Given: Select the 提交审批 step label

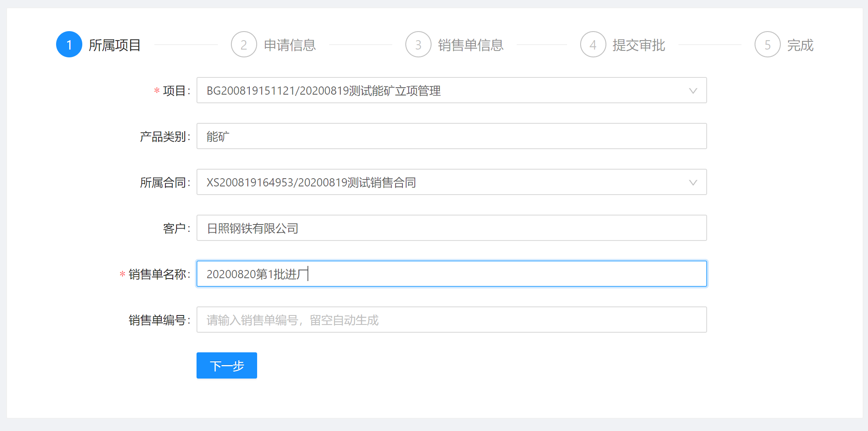Looking at the screenshot, I should pos(639,45).
